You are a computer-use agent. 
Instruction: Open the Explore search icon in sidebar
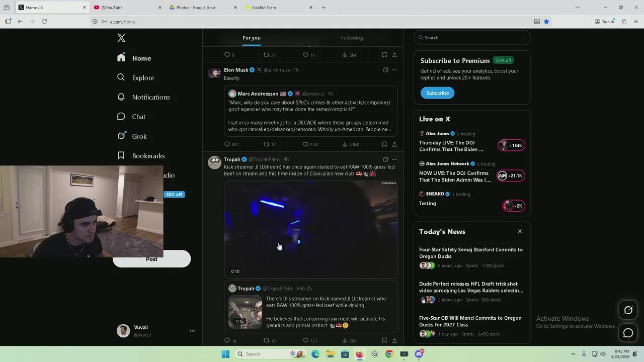(x=121, y=77)
